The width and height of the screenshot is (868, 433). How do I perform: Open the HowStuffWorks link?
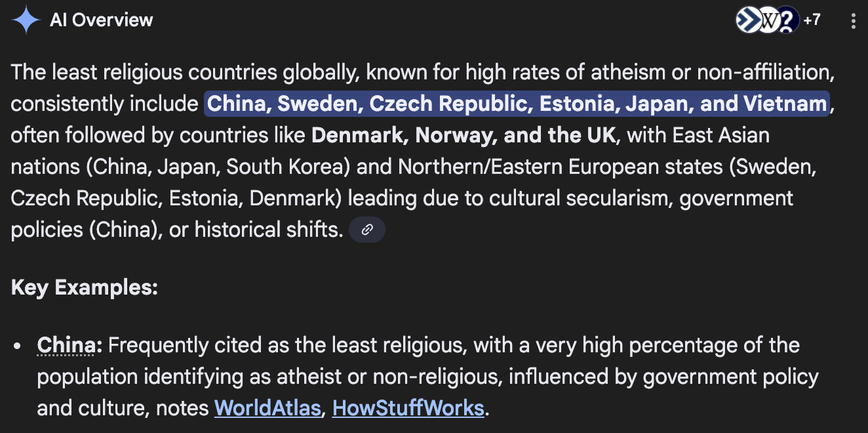click(408, 408)
